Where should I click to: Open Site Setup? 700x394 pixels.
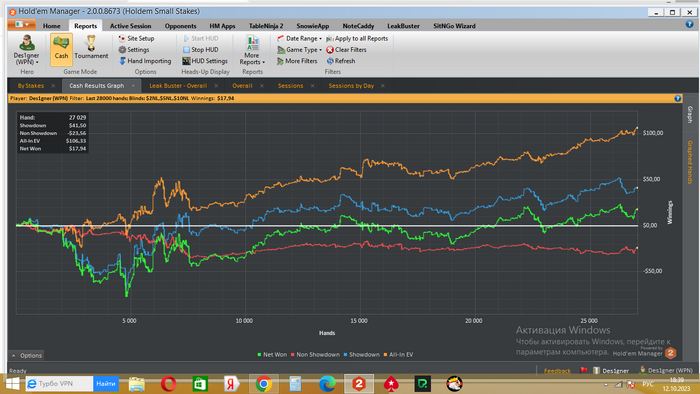pos(136,38)
